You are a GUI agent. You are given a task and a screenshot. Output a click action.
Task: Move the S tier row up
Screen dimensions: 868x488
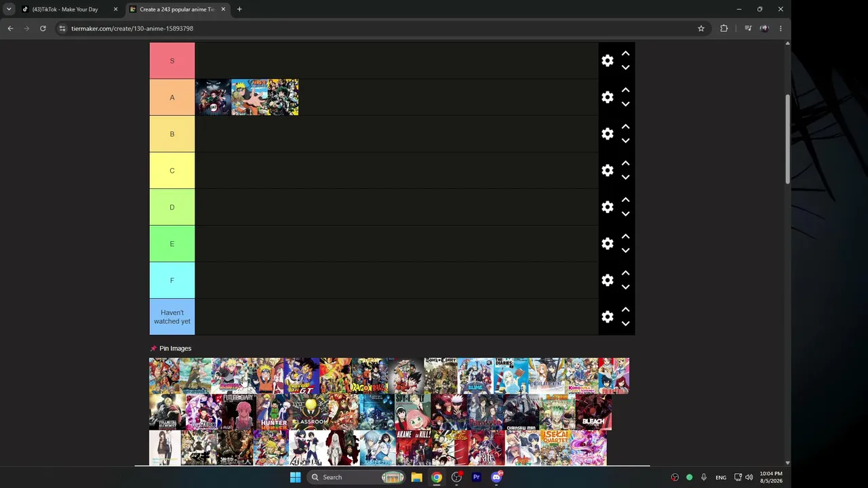click(x=625, y=54)
